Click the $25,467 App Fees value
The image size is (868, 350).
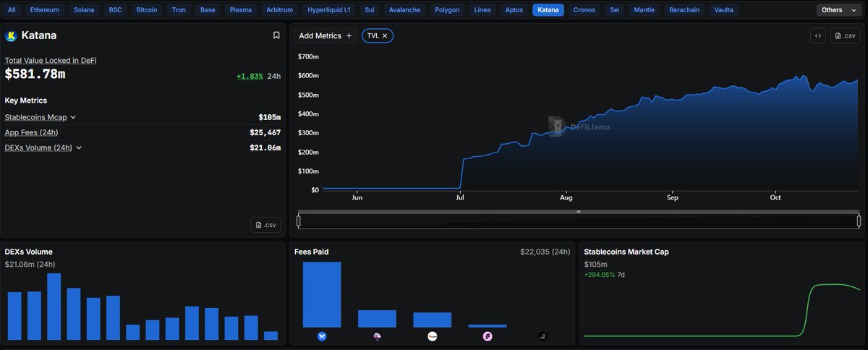click(x=266, y=132)
